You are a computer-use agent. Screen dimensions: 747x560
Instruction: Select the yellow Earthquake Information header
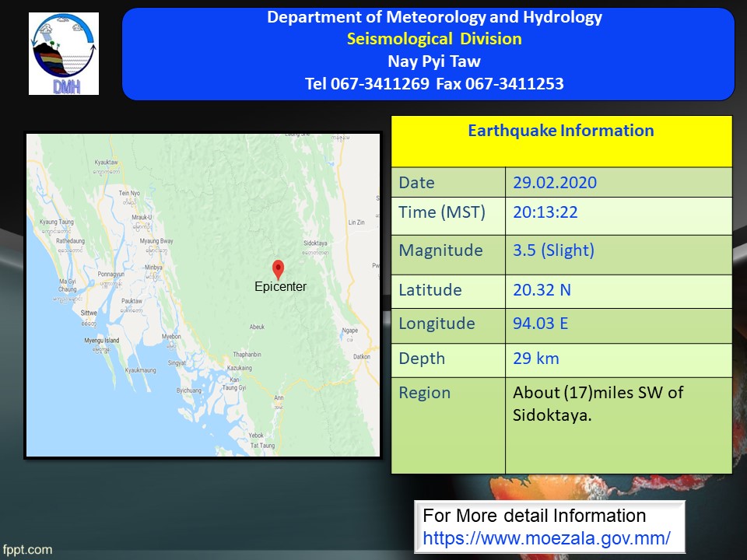click(x=560, y=131)
